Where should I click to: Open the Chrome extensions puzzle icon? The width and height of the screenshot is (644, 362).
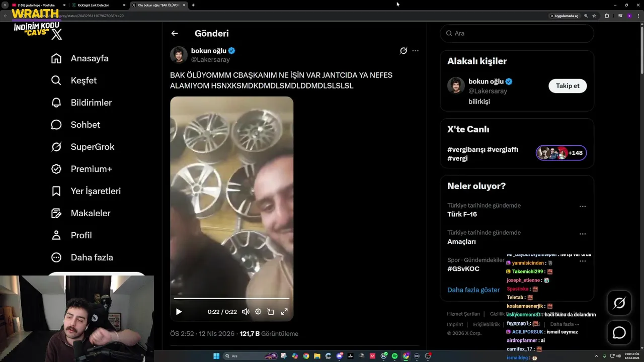[607, 16]
